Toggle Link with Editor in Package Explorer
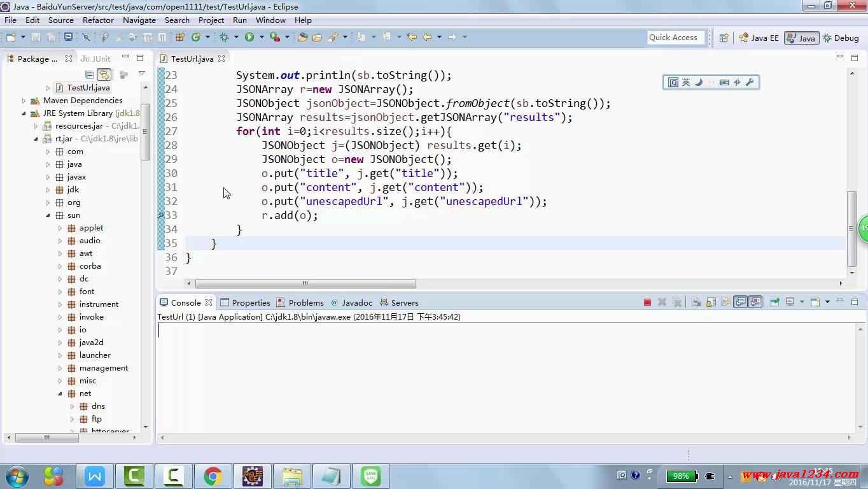The height and width of the screenshot is (489, 868). click(104, 74)
